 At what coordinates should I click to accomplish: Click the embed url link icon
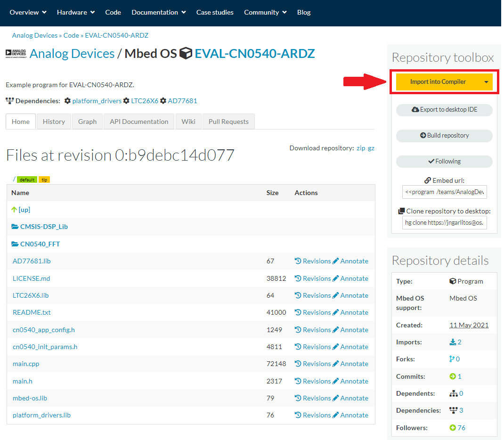pyautogui.click(x=428, y=180)
